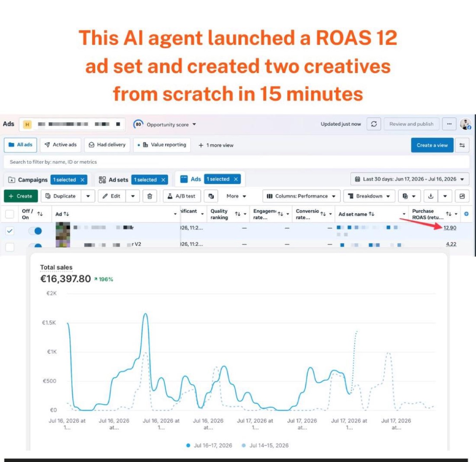Screen dimensions: 476x462
Task: Uncheck the first ad row checkbox
Action: (x=10, y=231)
